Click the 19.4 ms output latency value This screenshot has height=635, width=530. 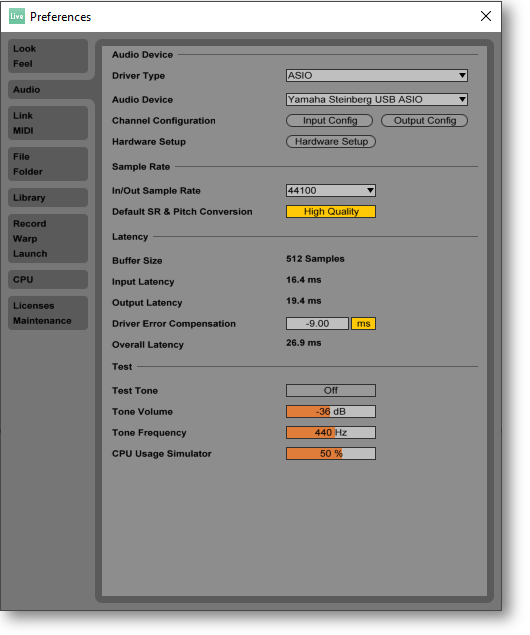[x=304, y=301]
